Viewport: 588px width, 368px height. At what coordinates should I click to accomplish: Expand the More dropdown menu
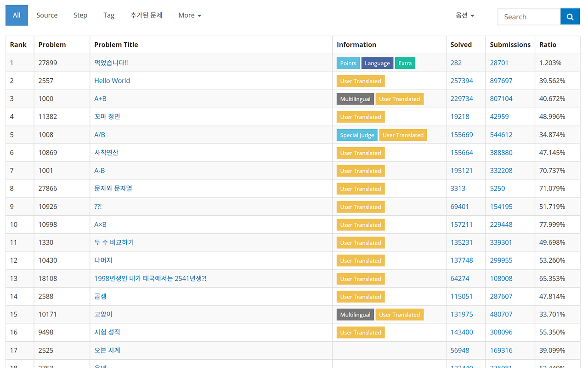[189, 15]
